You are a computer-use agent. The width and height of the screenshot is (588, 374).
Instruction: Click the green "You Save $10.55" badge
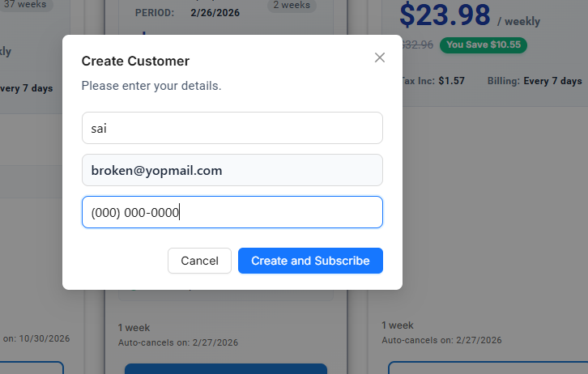(x=483, y=45)
